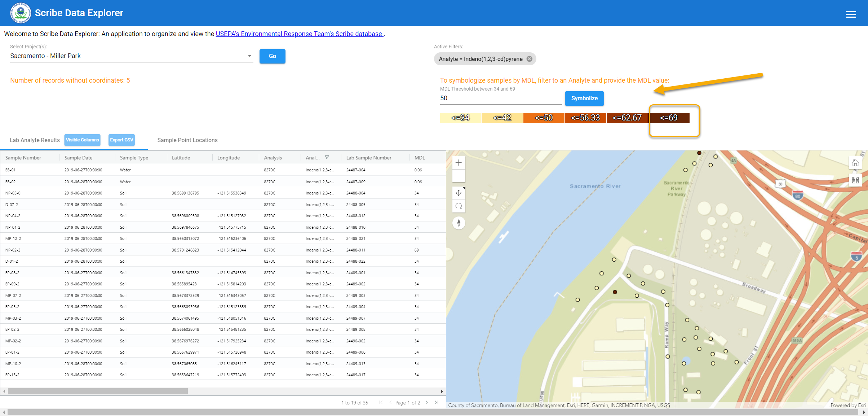Jump to last results page
Screen dimensions: 868x416
tap(437, 402)
